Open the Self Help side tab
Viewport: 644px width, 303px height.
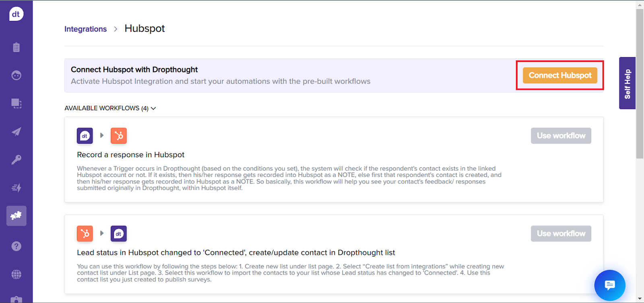point(627,83)
